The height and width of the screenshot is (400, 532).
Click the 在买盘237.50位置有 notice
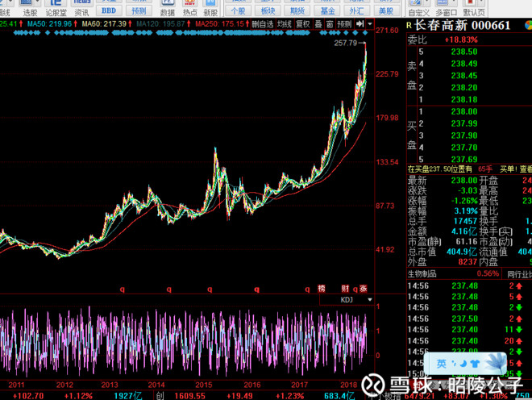pyautogui.click(x=440, y=169)
